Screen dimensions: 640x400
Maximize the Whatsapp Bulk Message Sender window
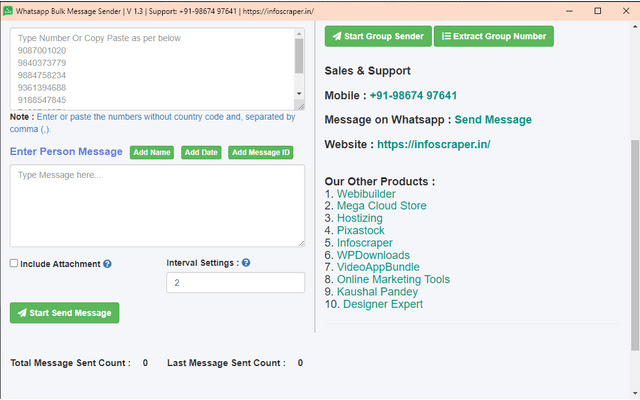pyautogui.click(x=598, y=11)
